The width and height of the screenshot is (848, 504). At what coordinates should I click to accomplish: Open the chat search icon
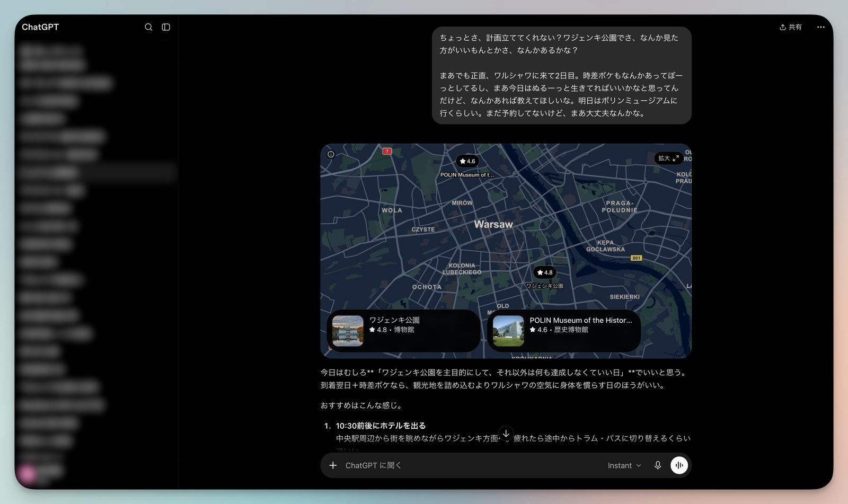(148, 27)
